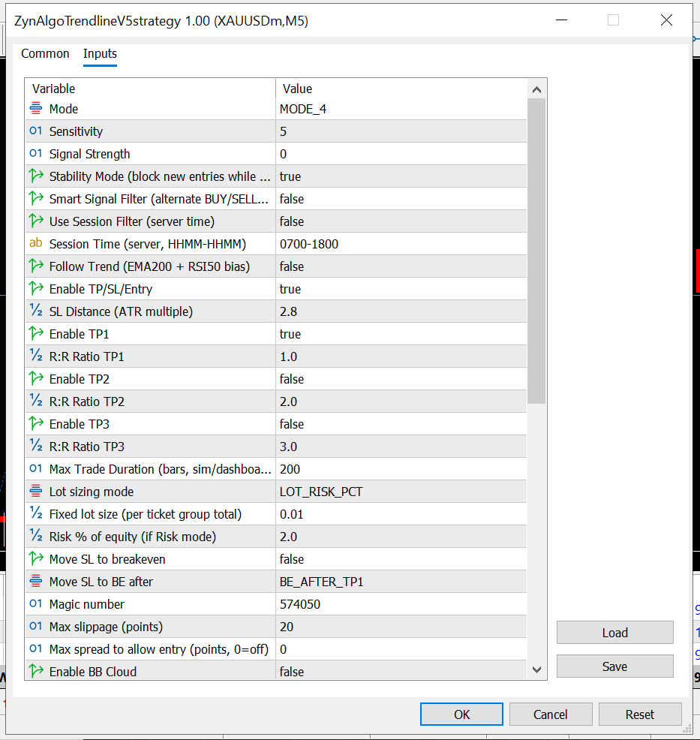Screen dimensions: 700x740
Task: Select the Inputs tab
Action: coord(100,54)
